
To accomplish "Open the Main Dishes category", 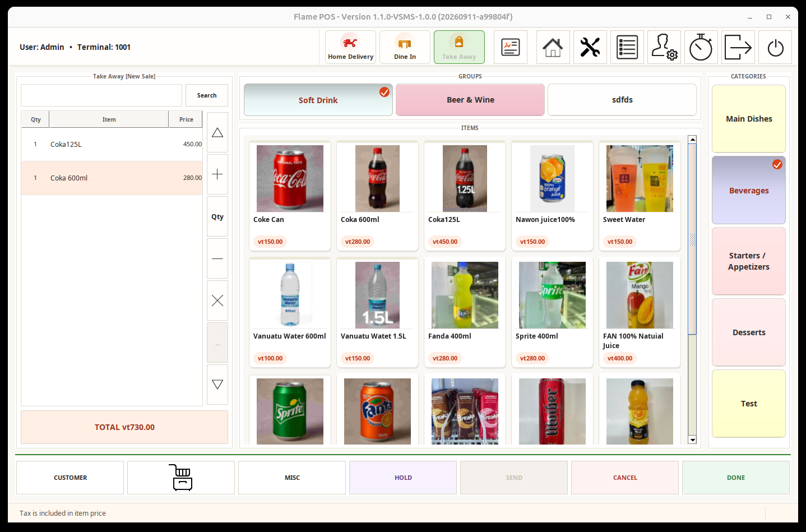I will [749, 119].
